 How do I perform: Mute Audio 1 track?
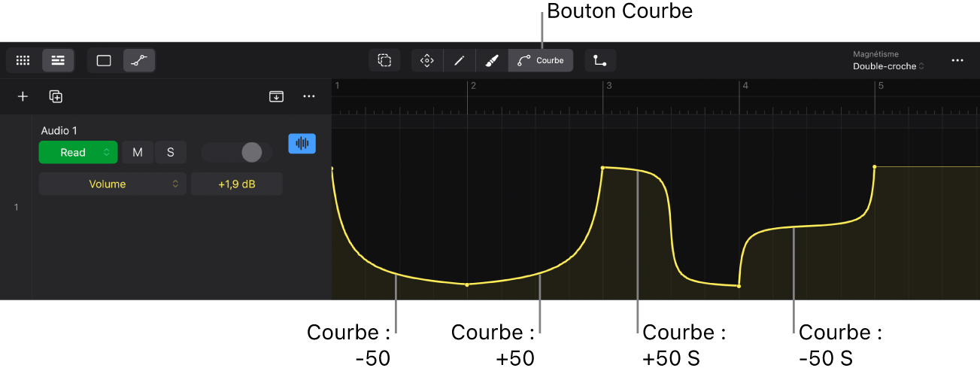coord(138,152)
